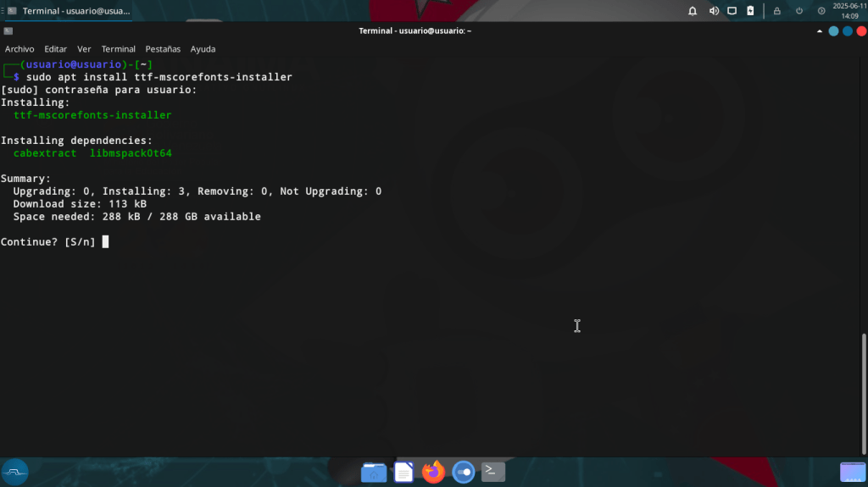Open the Pestañas menu

pos(163,49)
